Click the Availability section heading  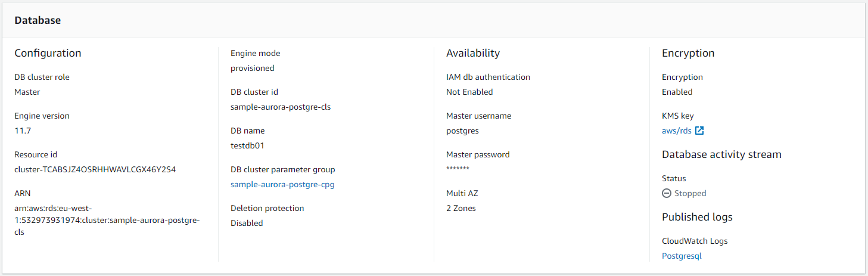(x=473, y=53)
